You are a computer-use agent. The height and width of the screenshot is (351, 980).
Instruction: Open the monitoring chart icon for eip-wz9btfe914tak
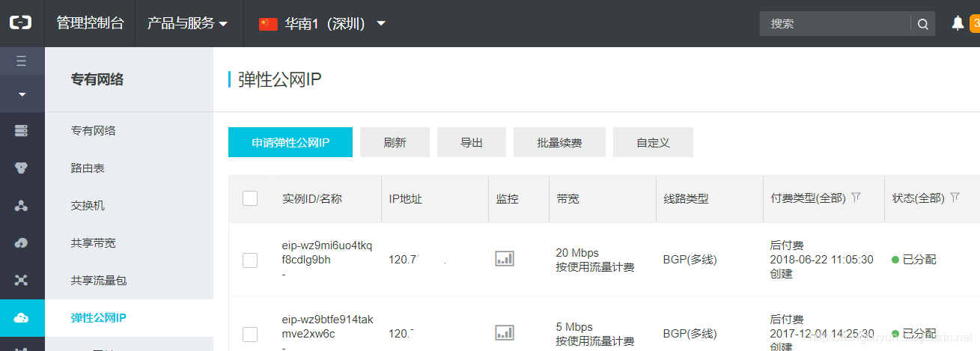click(x=505, y=332)
